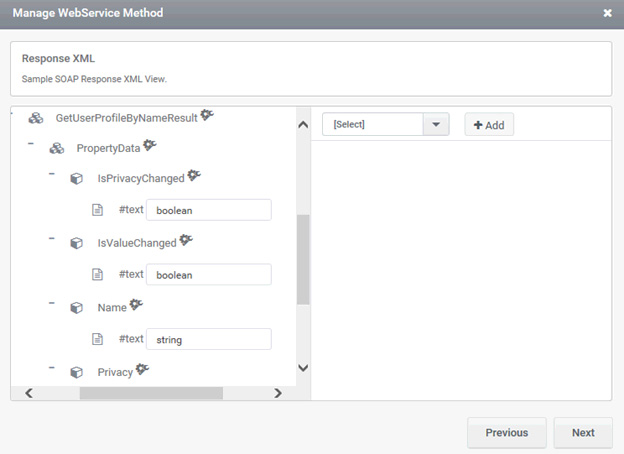Open settings gear beside PropertyData node

150,145
